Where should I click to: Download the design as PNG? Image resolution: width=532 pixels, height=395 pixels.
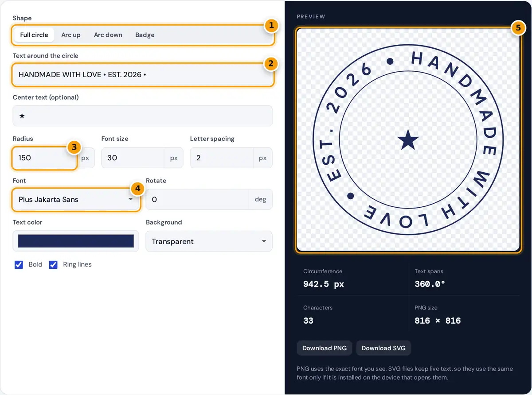coord(325,348)
